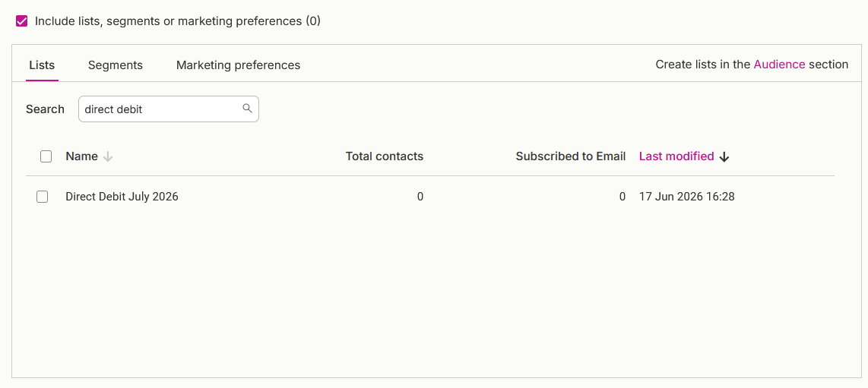Click the search magnifier icon
868x388 pixels.
(x=248, y=109)
